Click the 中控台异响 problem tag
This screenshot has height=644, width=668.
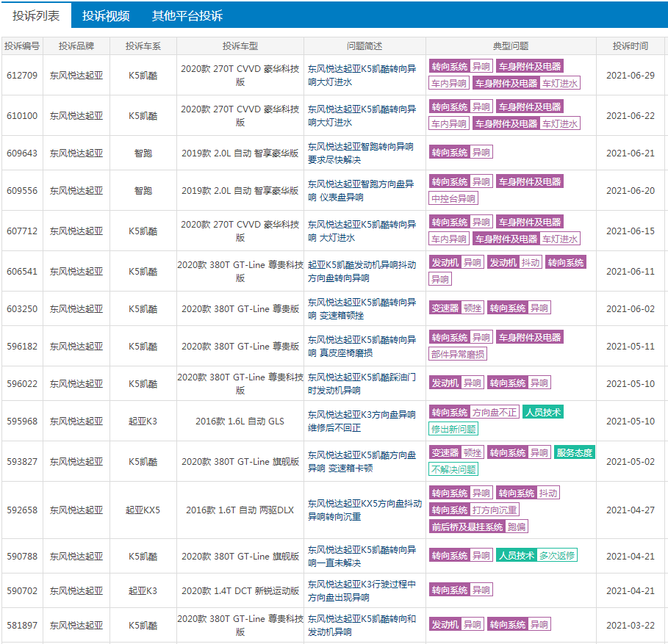[453, 198]
